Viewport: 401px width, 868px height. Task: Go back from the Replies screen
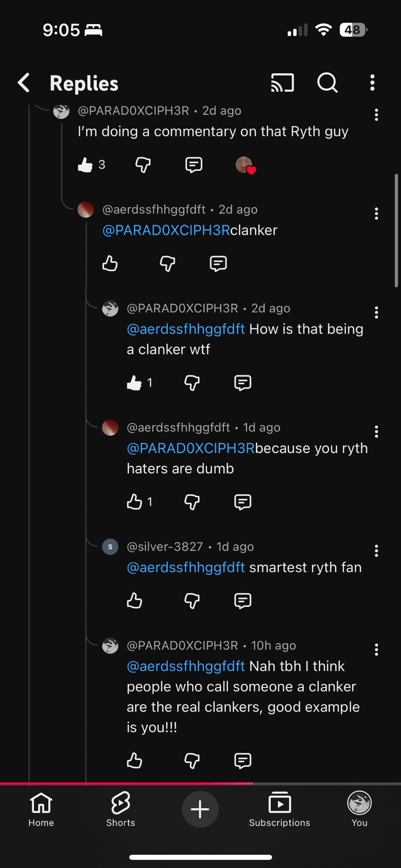[x=24, y=83]
